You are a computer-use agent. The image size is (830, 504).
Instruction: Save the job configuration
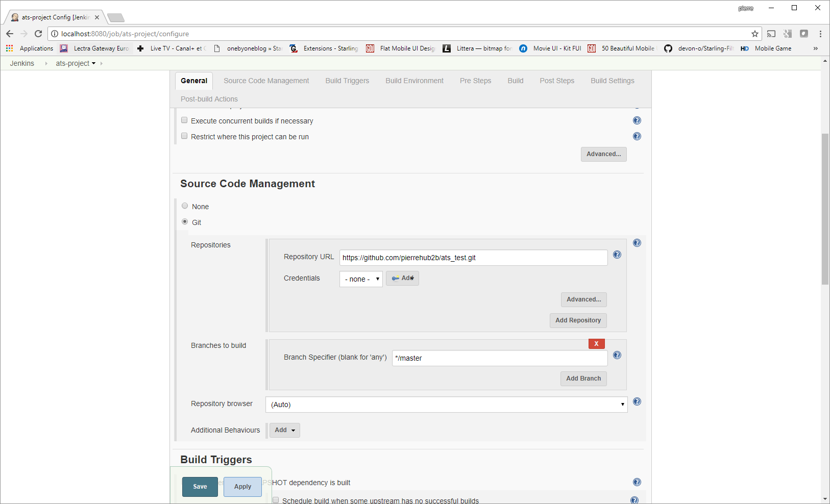coord(200,487)
